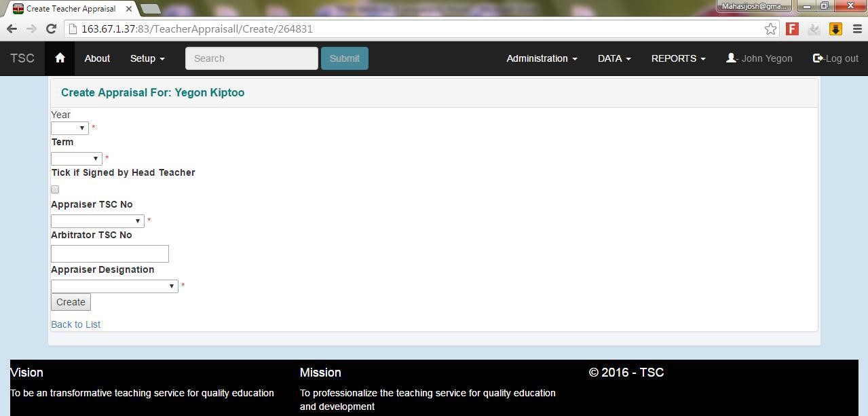Click the home icon in navbar
The height and width of the screenshot is (416, 868).
(x=60, y=58)
